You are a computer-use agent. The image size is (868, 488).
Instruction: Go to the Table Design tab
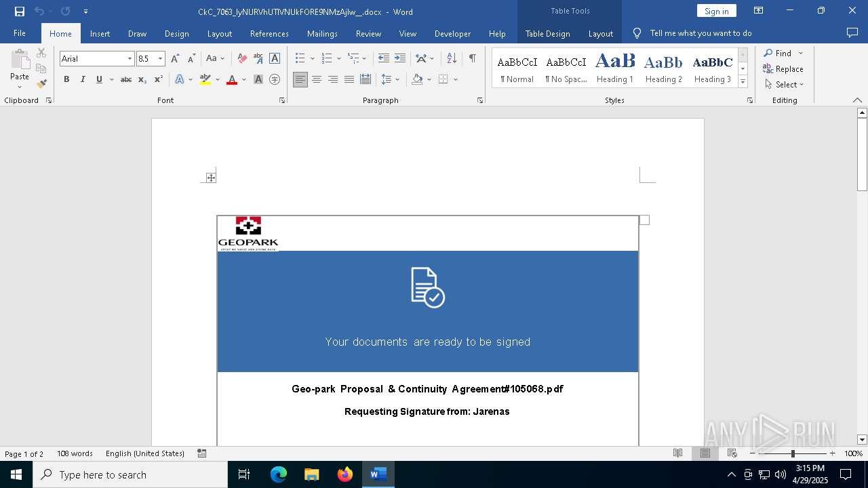[548, 33]
